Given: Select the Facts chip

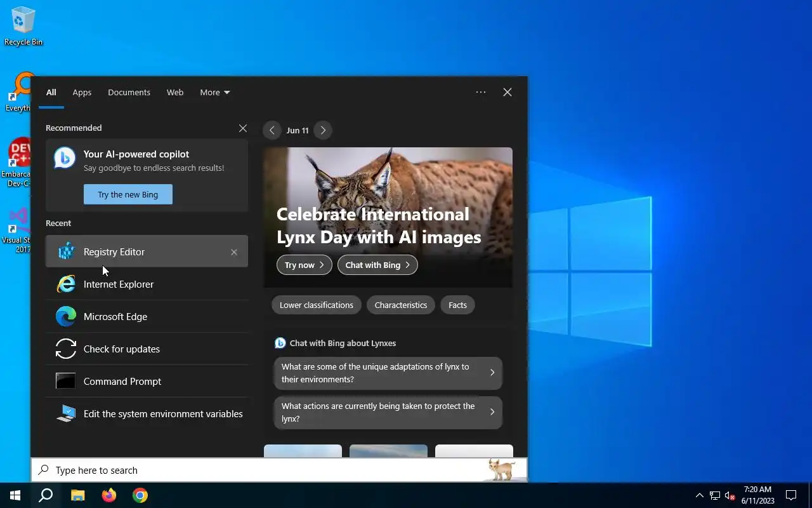Looking at the screenshot, I should [457, 305].
